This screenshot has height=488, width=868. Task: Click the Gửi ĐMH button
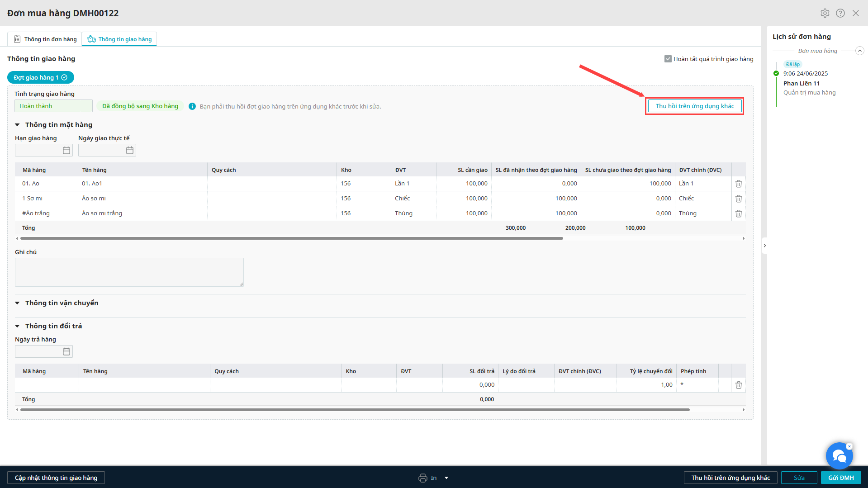point(840,478)
